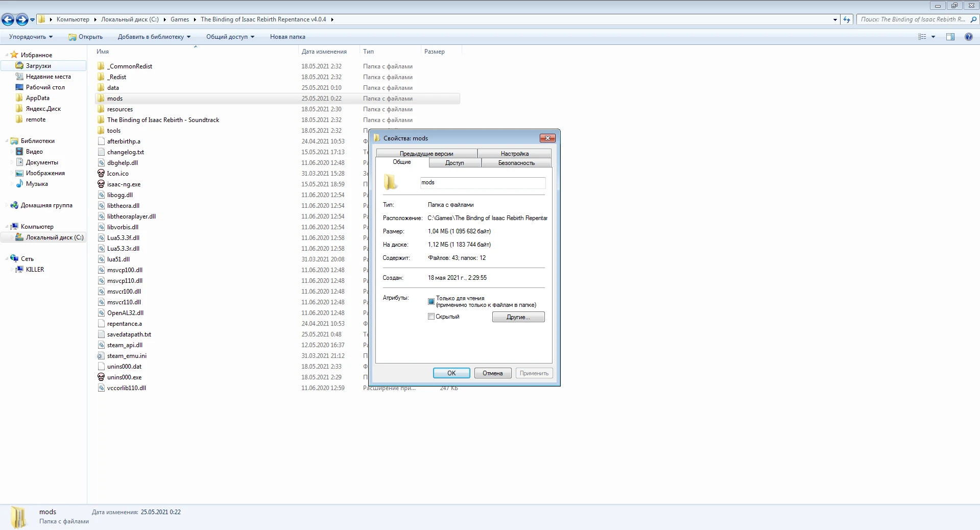Click the Яндекс.Диск folder icon
The image size is (980, 530).
coord(19,108)
